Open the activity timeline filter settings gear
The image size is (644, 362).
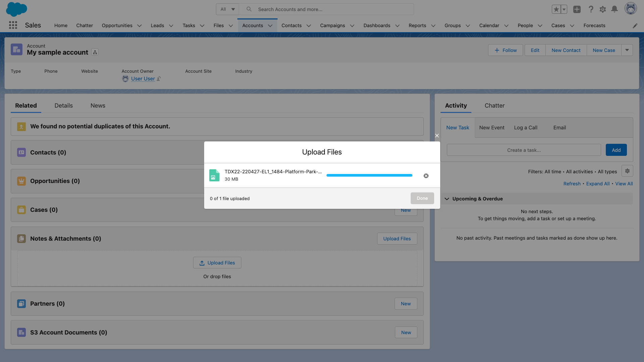pos(627,171)
